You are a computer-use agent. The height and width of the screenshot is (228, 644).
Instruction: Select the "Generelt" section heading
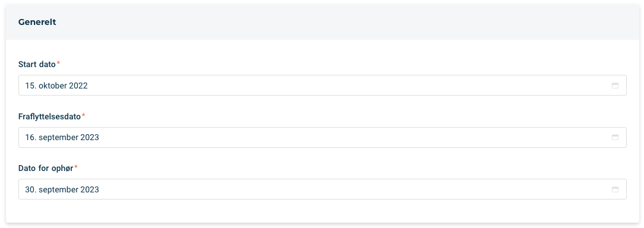coord(37,22)
